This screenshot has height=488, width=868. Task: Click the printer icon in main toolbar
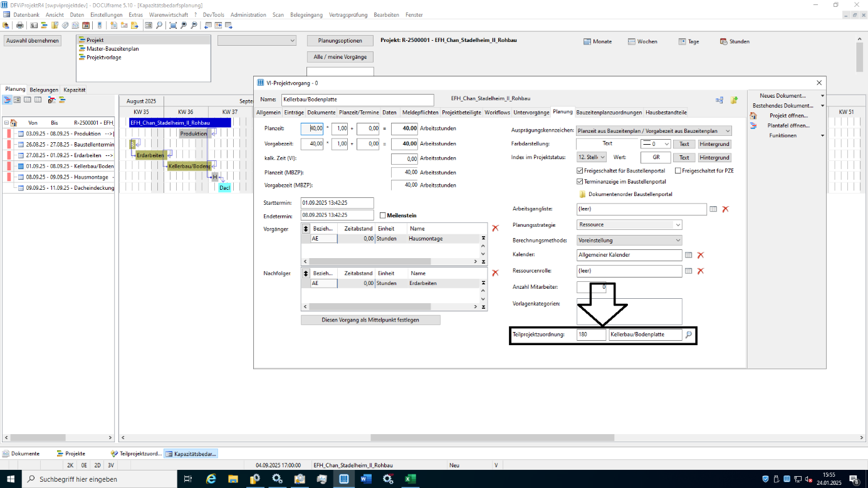19,25
